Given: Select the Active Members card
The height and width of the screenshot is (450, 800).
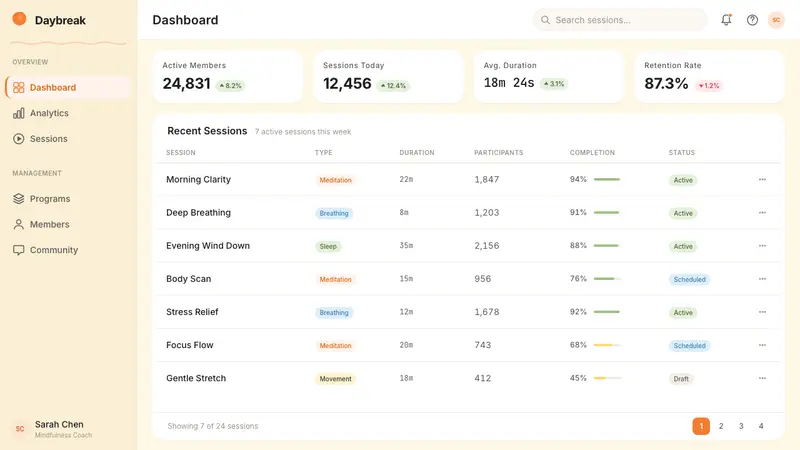Looking at the screenshot, I should point(228,77).
